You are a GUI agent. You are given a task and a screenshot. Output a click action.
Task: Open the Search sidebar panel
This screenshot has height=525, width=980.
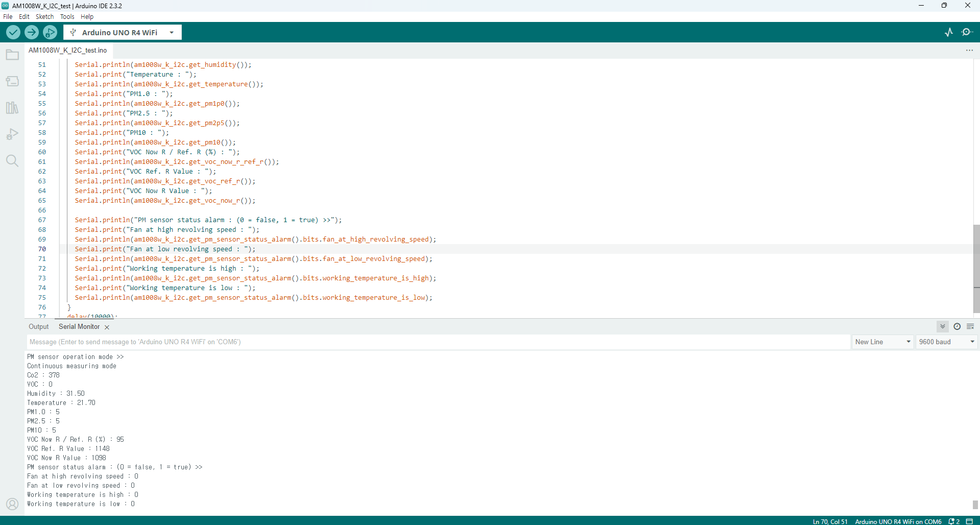[x=12, y=161]
